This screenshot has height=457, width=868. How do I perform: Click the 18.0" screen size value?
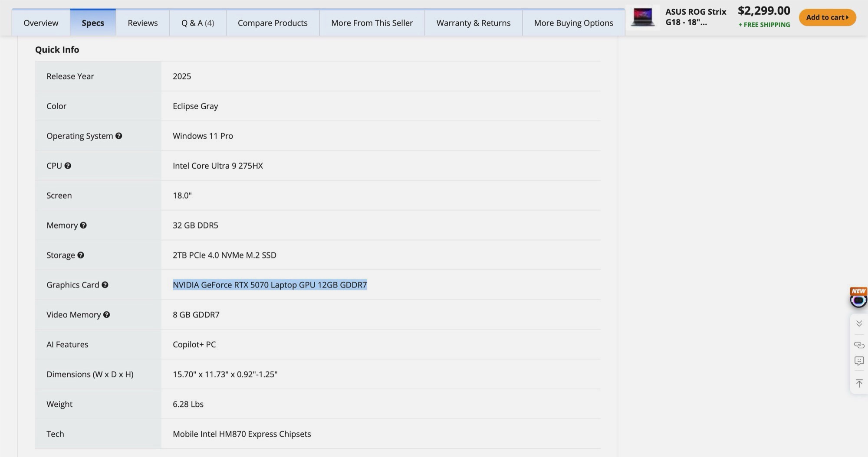point(182,196)
